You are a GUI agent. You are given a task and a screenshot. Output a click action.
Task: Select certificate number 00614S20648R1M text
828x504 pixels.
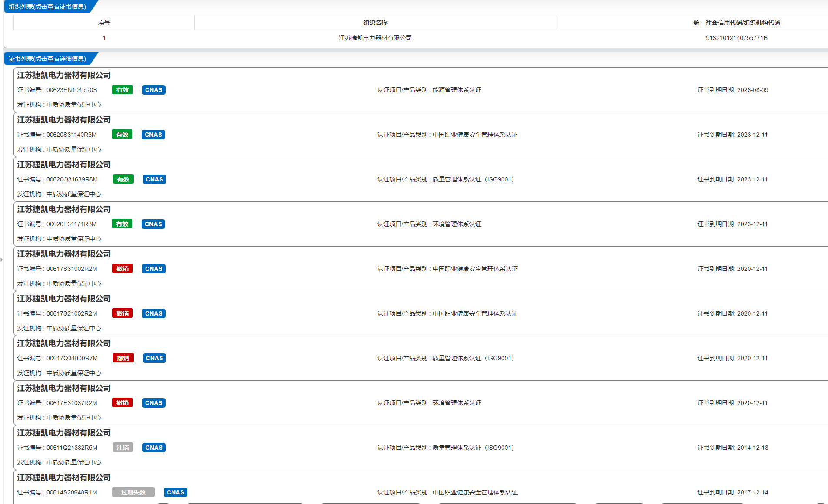pyautogui.click(x=72, y=492)
